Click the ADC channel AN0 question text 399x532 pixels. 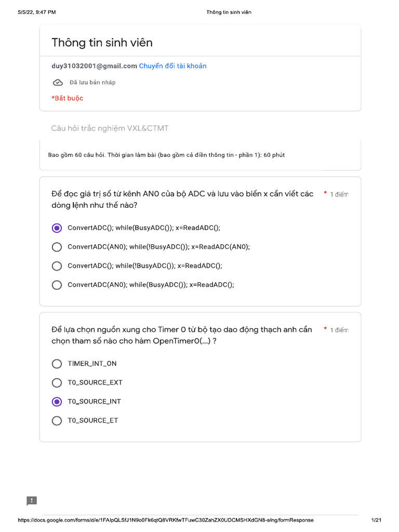click(x=182, y=199)
